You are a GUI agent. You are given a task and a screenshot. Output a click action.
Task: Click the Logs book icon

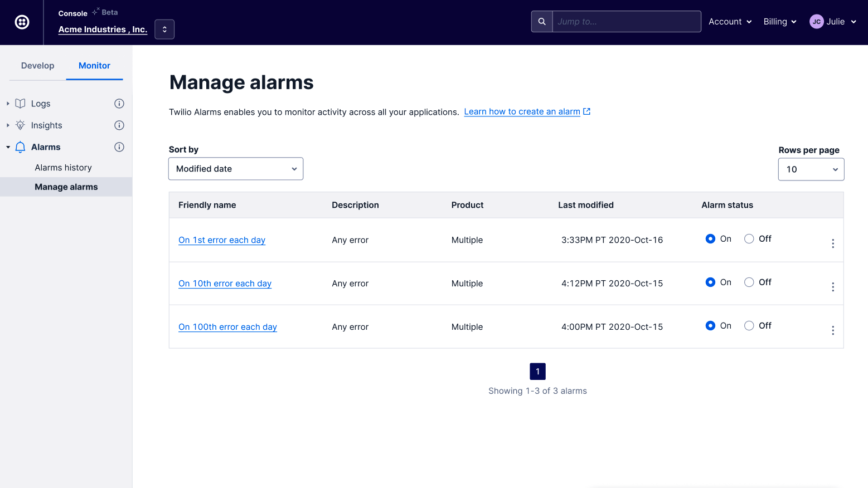point(21,104)
